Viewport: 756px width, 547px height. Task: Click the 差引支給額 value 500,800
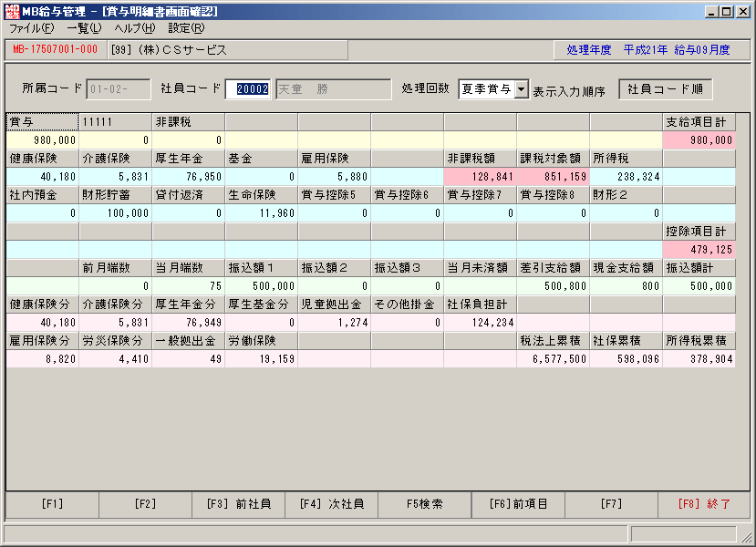(553, 286)
